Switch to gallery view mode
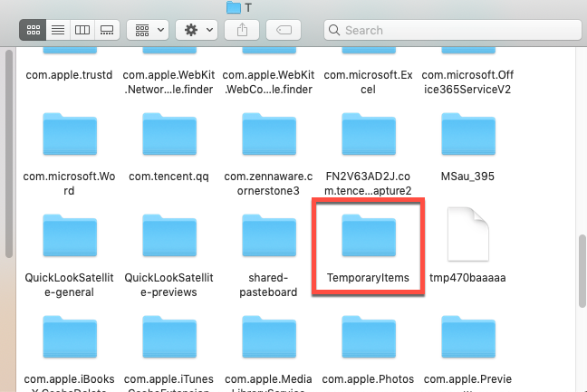587x392 pixels. pyautogui.click(x=107, y=30)
